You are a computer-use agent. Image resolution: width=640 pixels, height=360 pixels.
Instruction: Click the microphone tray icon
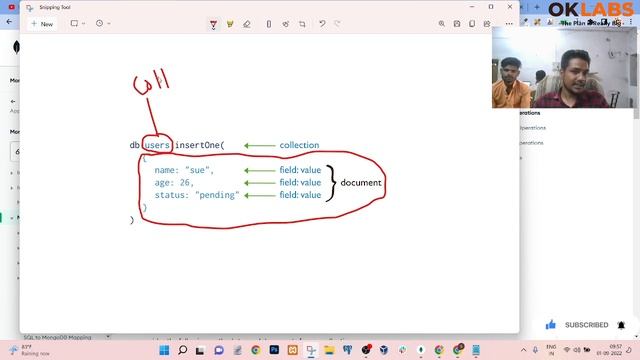pyautogui.click(x=535, y=350)
